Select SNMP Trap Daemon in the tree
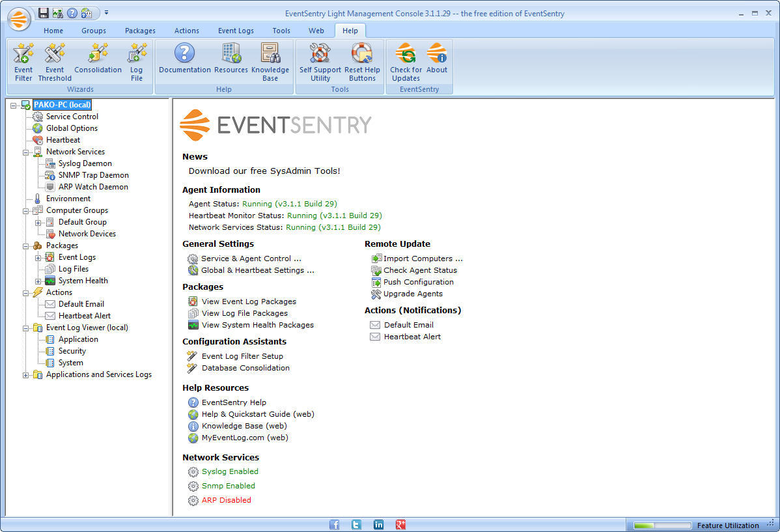The width and height of the screenshot is (780, 532). pos(94,175)
